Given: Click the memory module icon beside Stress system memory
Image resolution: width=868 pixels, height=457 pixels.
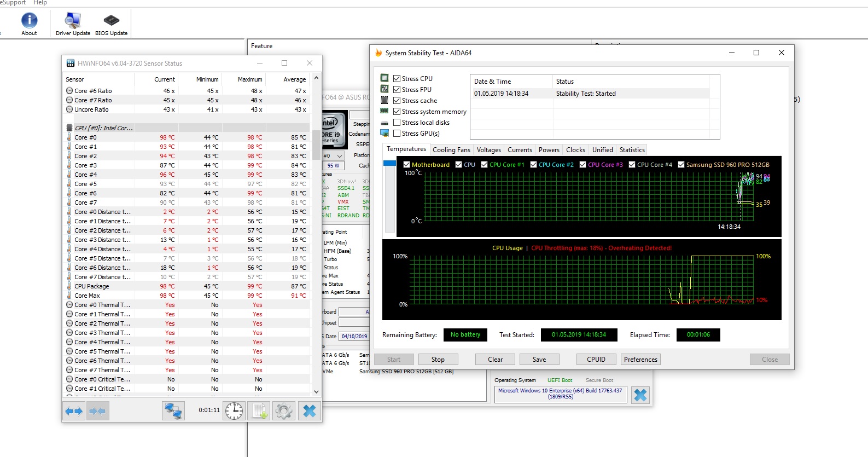Looking at the screenshot, I should pyautogui.click(x=385, y=111).
